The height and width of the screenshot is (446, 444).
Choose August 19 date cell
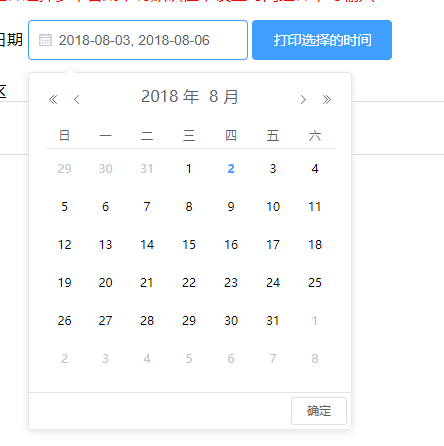[64, 283]
